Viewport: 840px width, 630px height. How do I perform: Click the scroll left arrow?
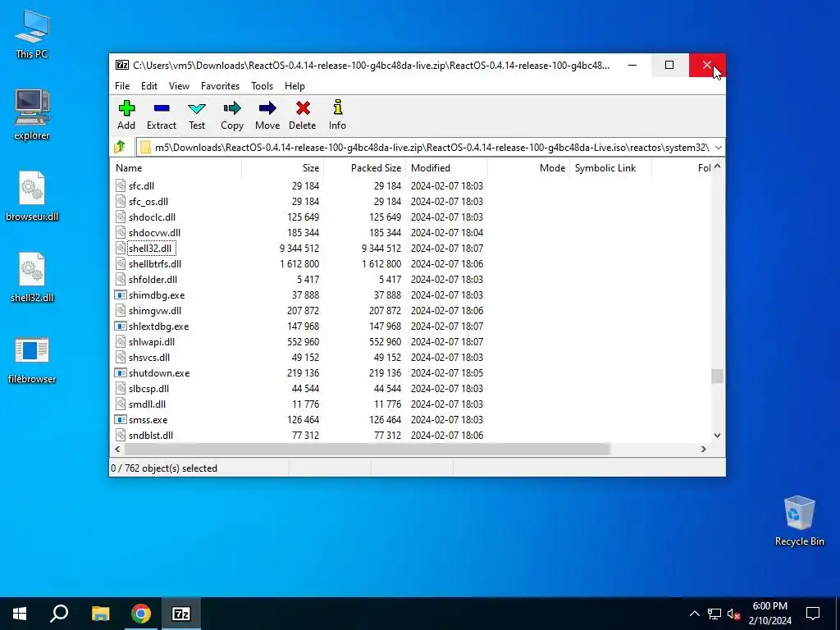coord(117,449)
